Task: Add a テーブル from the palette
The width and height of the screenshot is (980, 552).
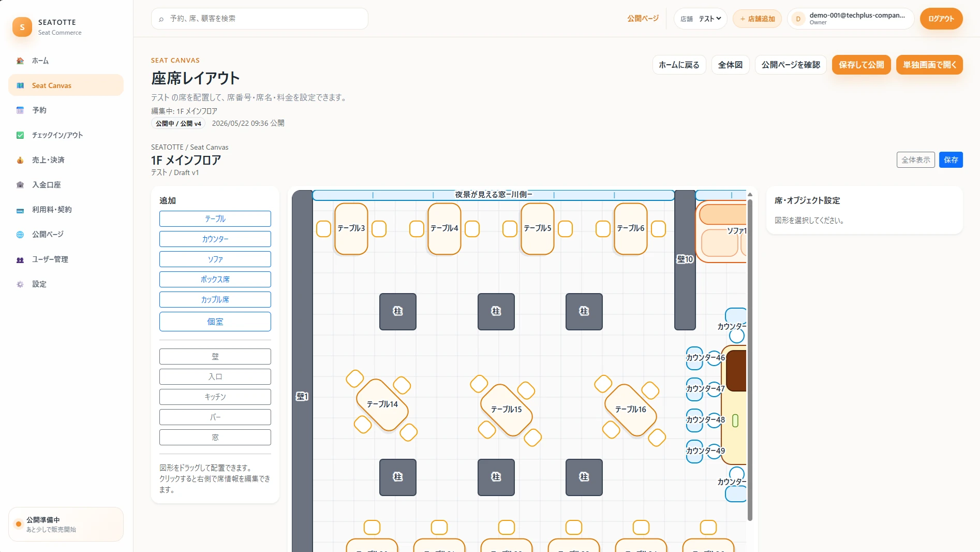Action: tap(215, 219)
